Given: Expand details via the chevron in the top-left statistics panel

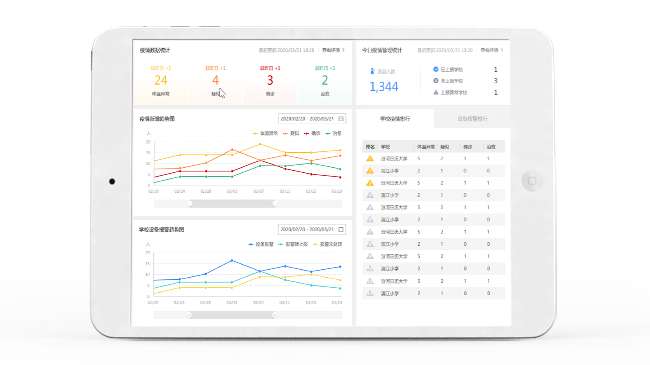Looking at the screenshot, I should pos(343,50).
